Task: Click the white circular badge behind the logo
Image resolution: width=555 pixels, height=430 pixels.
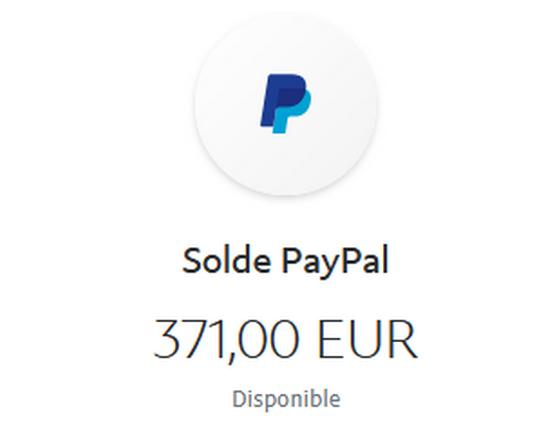Action: (x=286, y=104)
